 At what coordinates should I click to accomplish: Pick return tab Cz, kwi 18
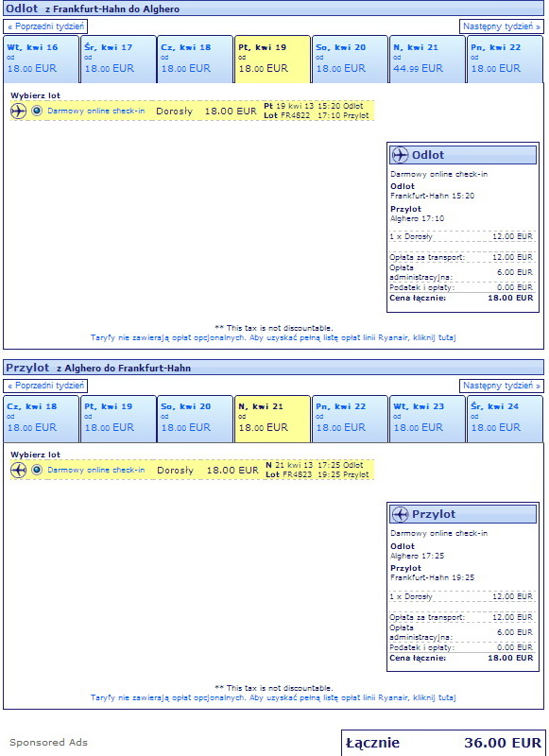[41, 418]
